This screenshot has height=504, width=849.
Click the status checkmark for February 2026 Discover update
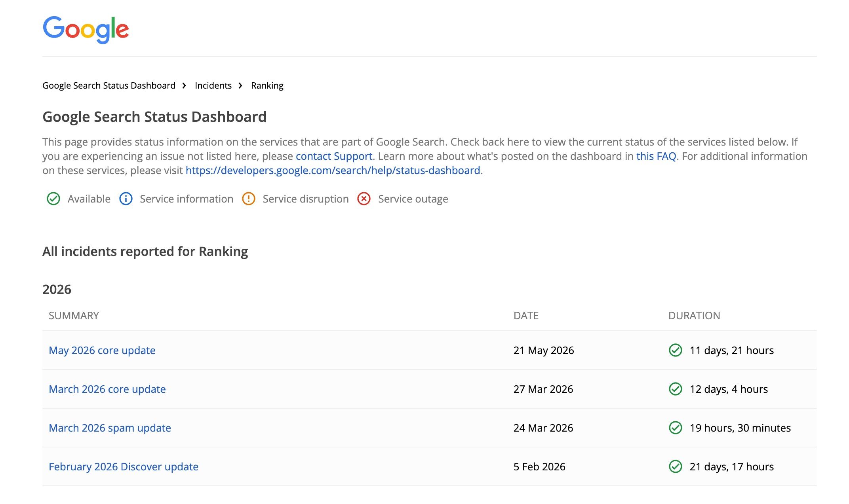[x=676, y=466]
